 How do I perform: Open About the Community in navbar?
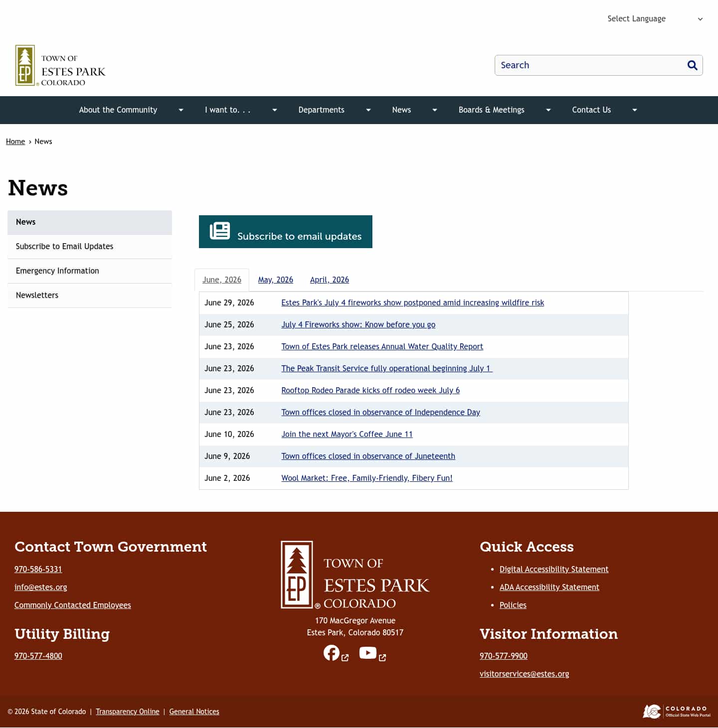click(x=118, y=110)
